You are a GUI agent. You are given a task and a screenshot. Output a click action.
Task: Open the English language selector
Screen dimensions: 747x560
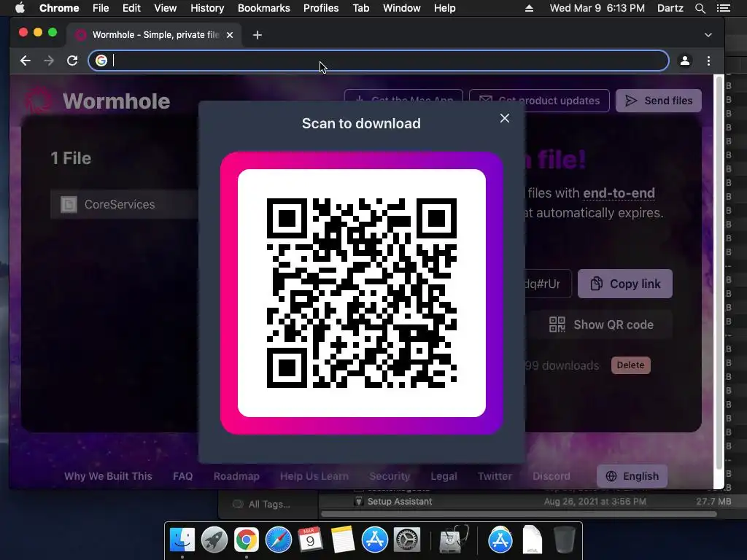coord(632,476)
